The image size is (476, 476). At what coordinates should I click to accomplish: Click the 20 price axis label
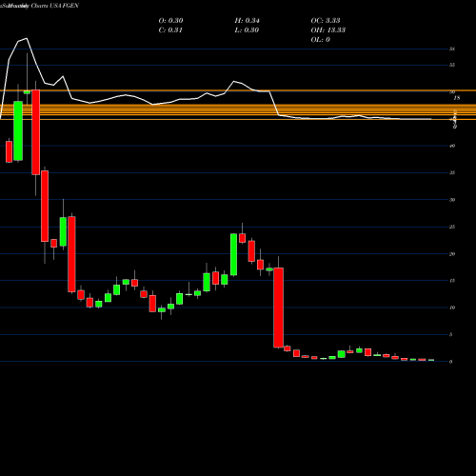tap(452, 254)
